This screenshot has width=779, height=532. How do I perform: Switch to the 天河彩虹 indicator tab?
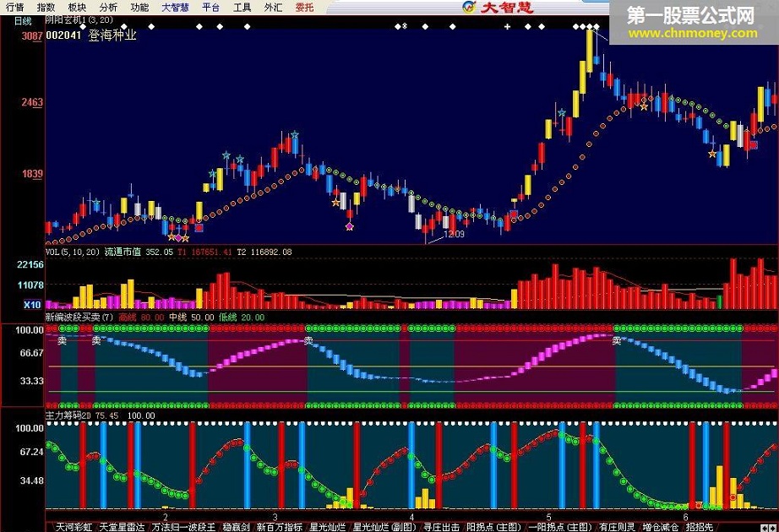tap(74, 527)
